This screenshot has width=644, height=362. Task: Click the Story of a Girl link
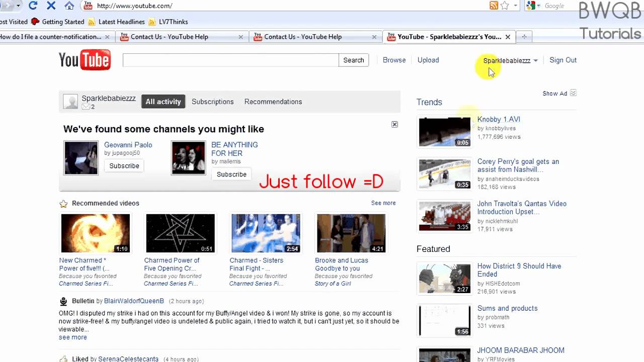pos(333,284)
